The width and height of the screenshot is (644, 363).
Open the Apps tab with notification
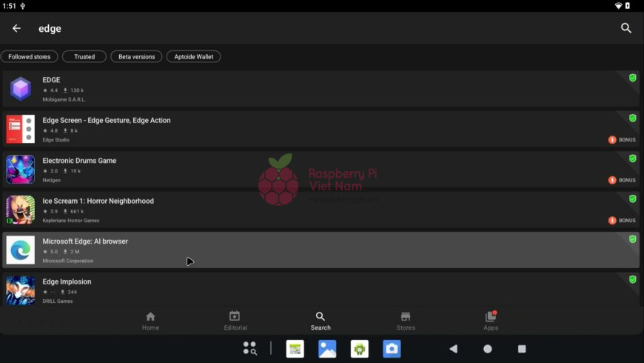[x=491, y=321]
